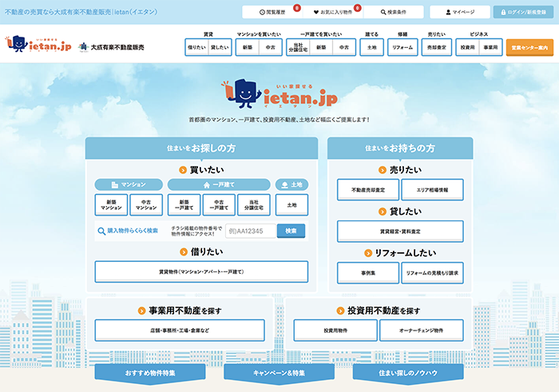559x392 pixels.
Task: Open お気に入り物件 favorites
Action: pyautogui.click(x=331, y=12)
